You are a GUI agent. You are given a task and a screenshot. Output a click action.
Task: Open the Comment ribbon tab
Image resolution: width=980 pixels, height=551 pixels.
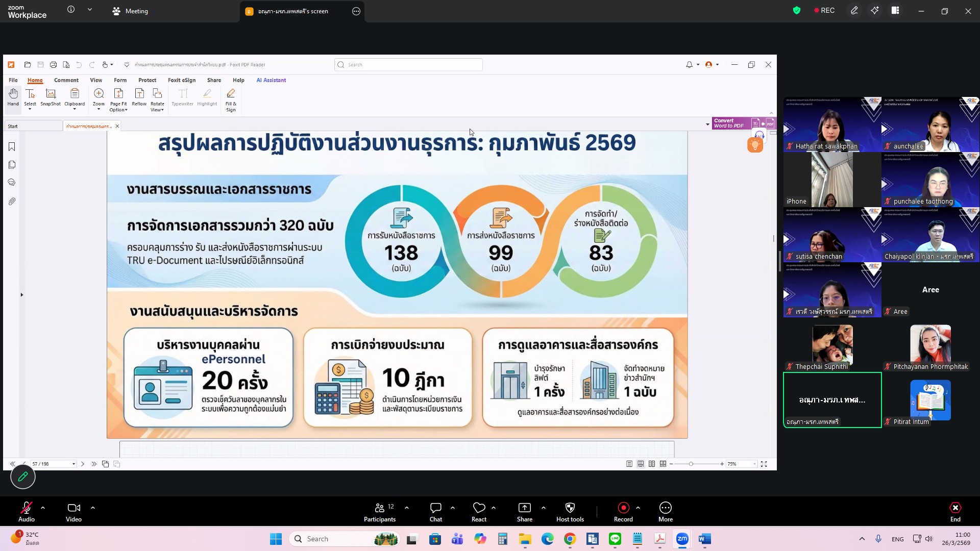click(x=66, y=80)
